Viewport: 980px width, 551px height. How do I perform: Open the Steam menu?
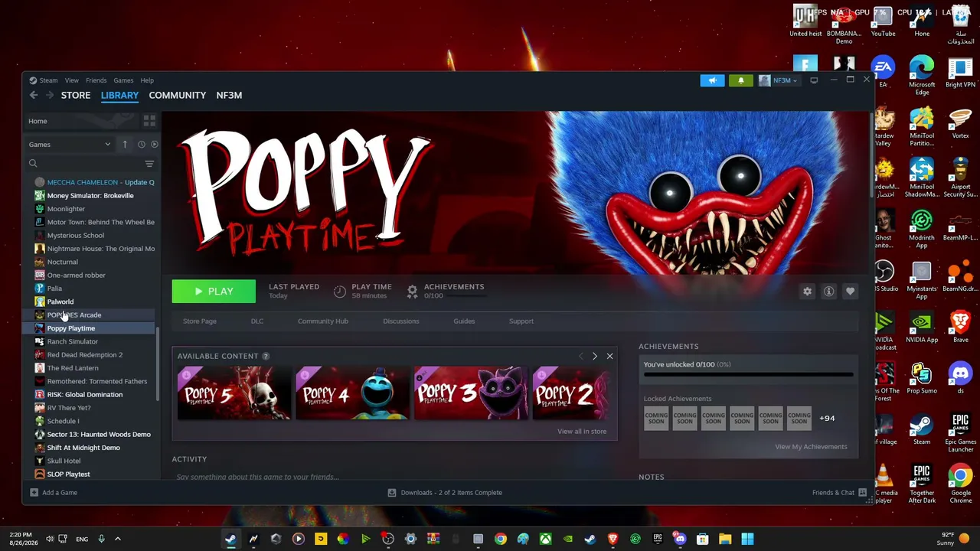coord(48,80)
